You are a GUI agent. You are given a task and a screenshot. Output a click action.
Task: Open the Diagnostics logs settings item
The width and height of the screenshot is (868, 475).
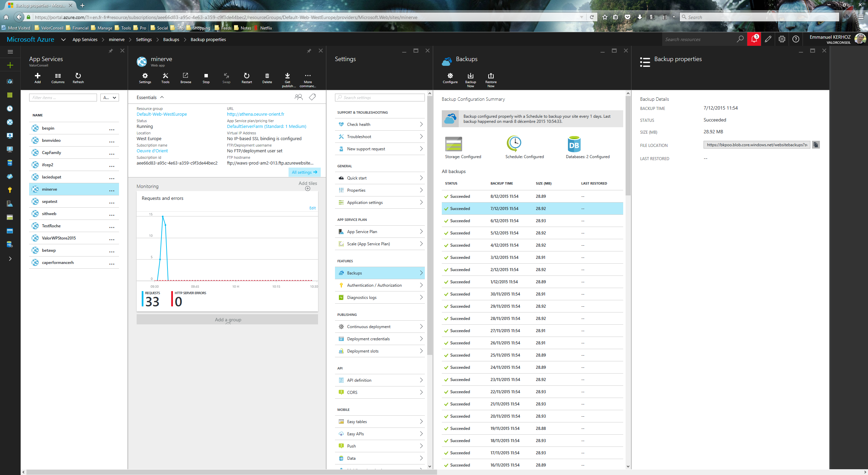tap(380, 298)
